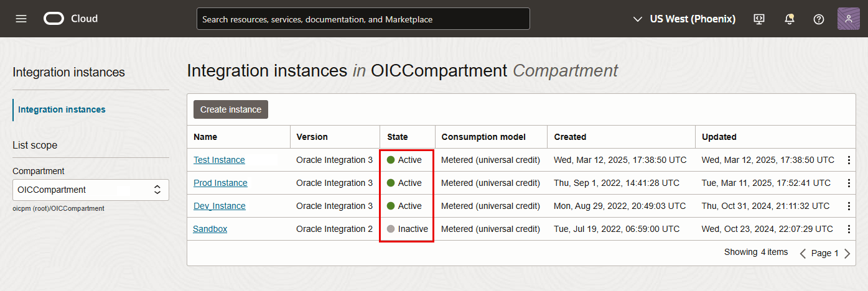Viewport: 868px width, 291px height.
Task: Open actions menu for Prod Instance row
Action: (849, 183)
